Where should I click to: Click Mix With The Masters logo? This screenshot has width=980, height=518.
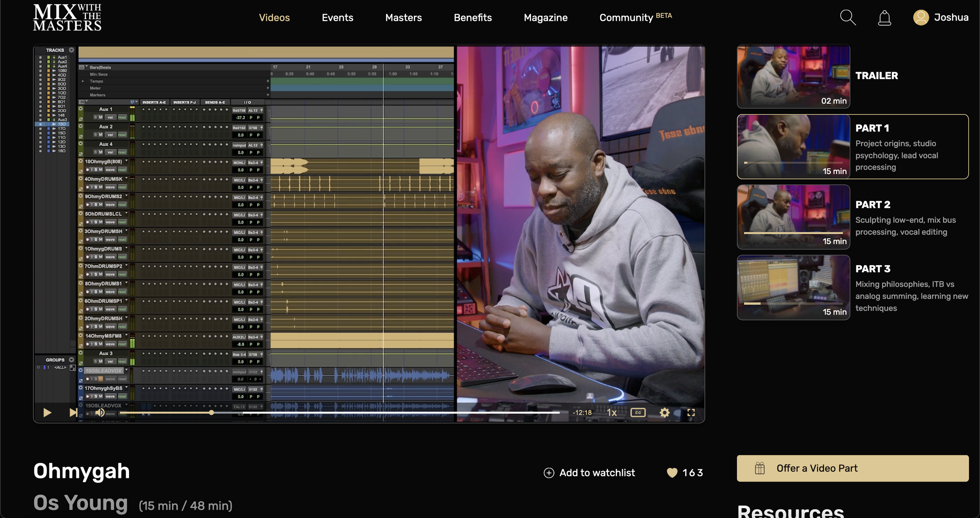(x=67, y=18)
